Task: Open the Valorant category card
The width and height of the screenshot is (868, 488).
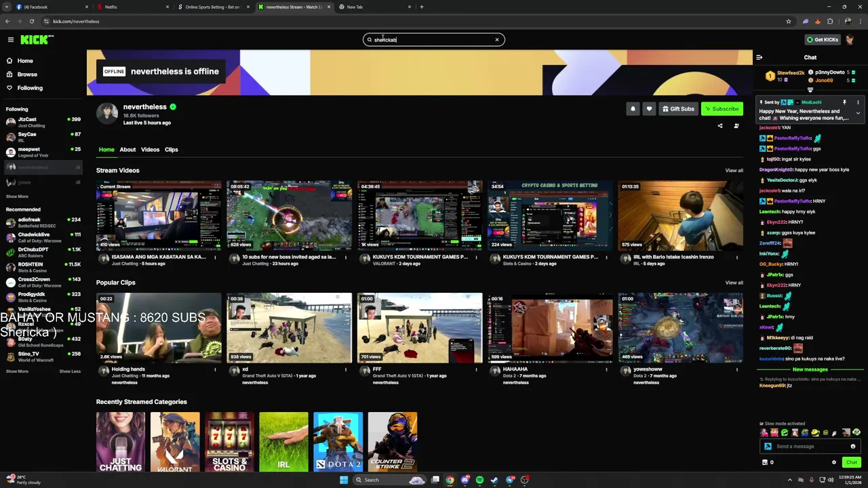Action: coord(175,442)
